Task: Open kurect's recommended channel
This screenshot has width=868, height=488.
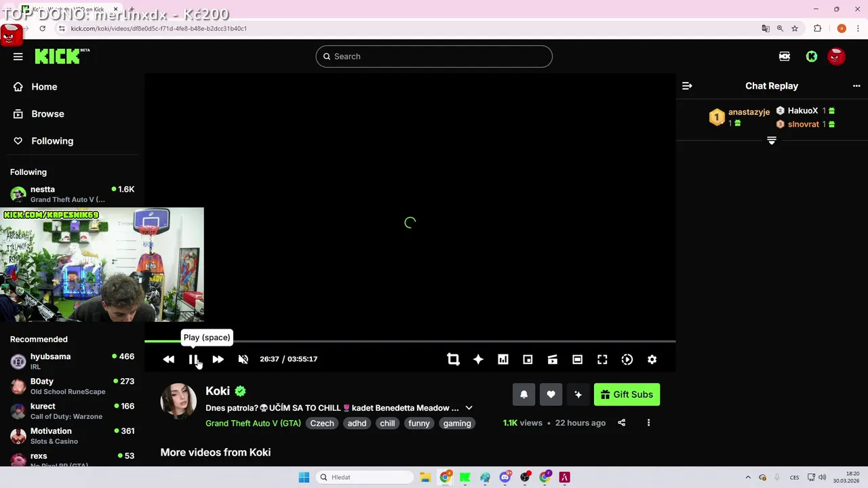Action: pos(72,411)
